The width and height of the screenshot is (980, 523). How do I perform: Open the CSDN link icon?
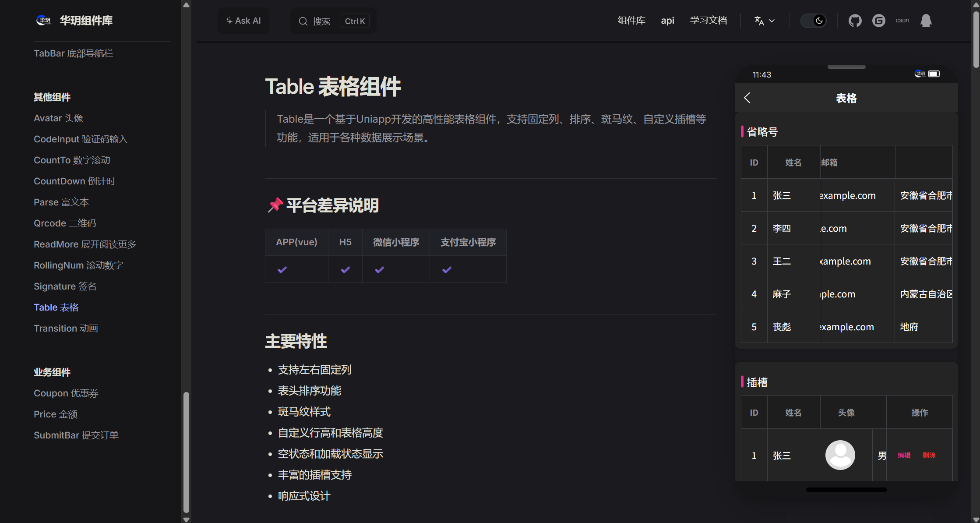902,21
